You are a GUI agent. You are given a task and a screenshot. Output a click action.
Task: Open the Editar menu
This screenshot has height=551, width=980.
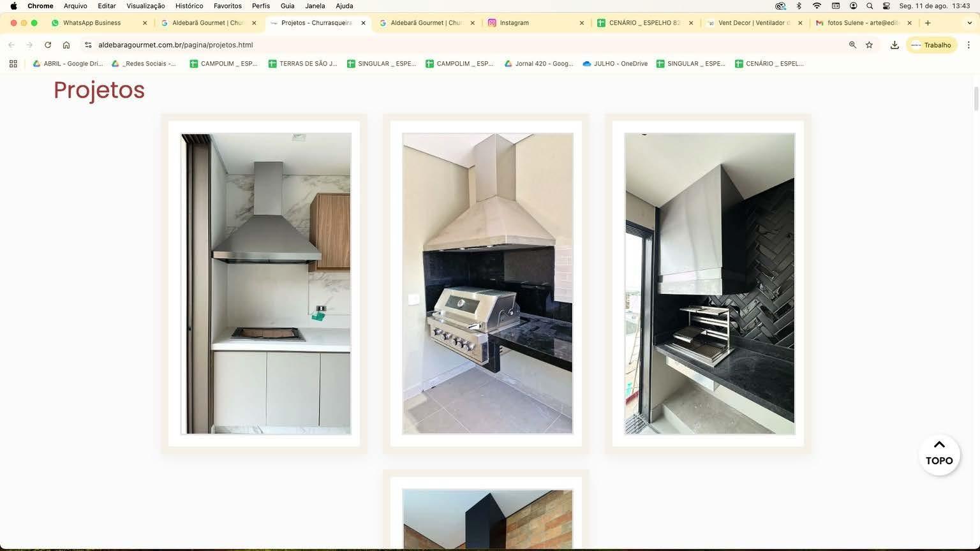107,6
